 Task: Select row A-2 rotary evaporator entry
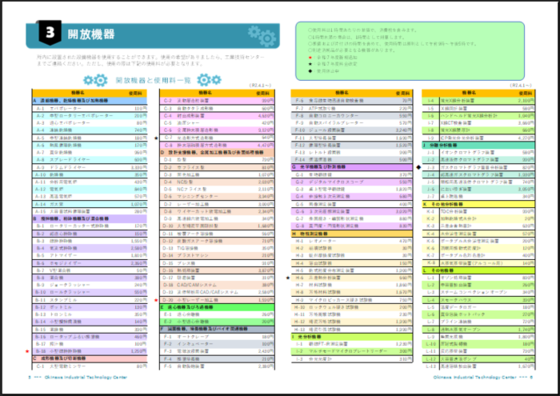[90, 116]
